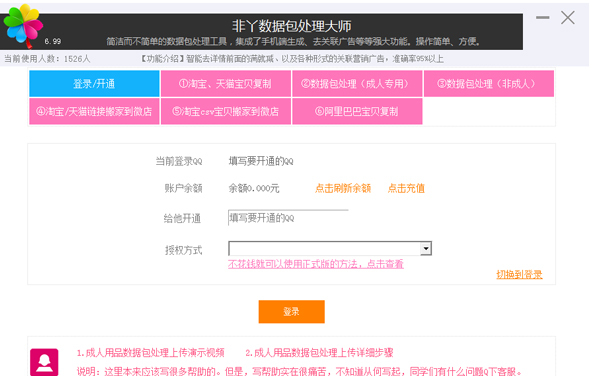Image resolution: width=592 pixels, height=376 pixels.
Task: Click the 当前使用人数: 1526人 text
Action: [47, 59]
